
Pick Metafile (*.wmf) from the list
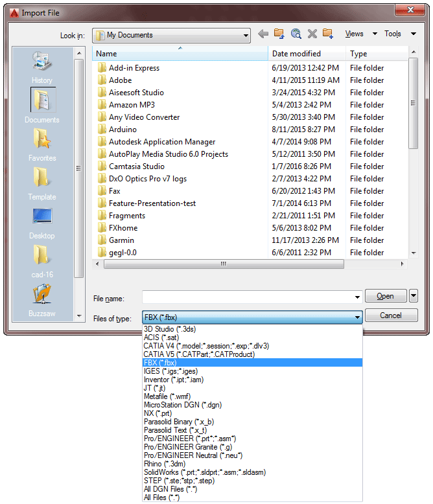pyautogui.click(x=252, y=396)
